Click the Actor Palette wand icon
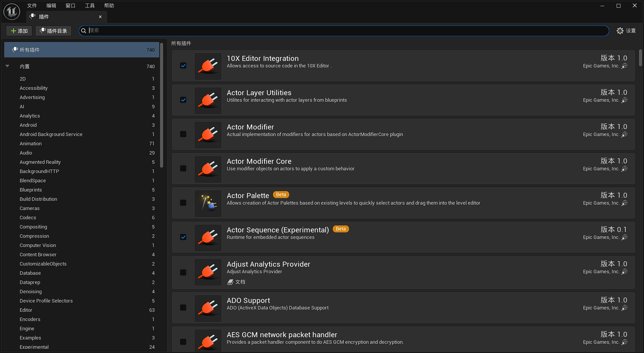 pyautogui.click(x=208, y=203)
